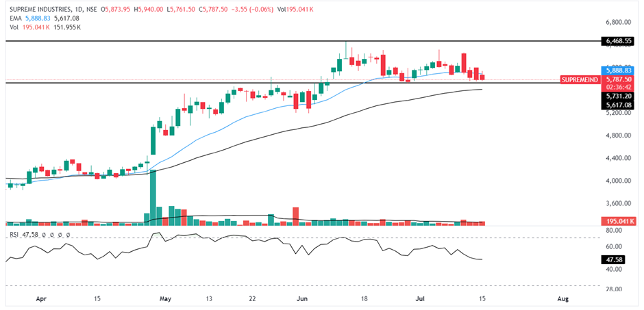Click the Jun label on the date axis

pyautogui.click(x=302, y=299)
